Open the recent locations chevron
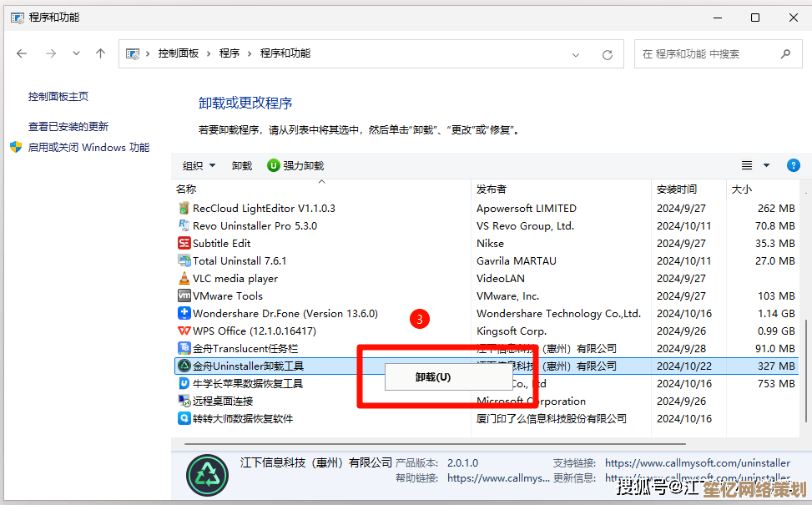 77,53
